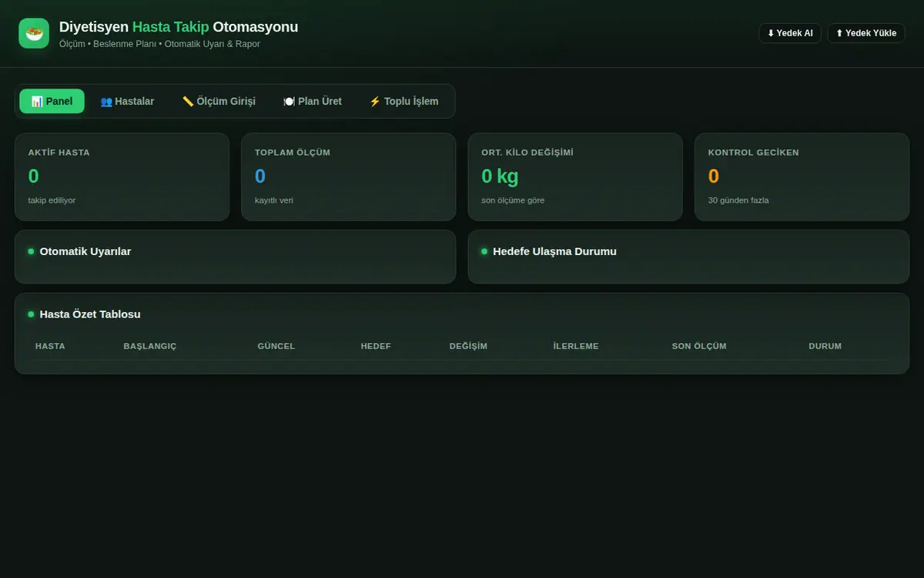Select the 'takip ediliyor' caption
This screenshot has height=578, width=924.
52,200
